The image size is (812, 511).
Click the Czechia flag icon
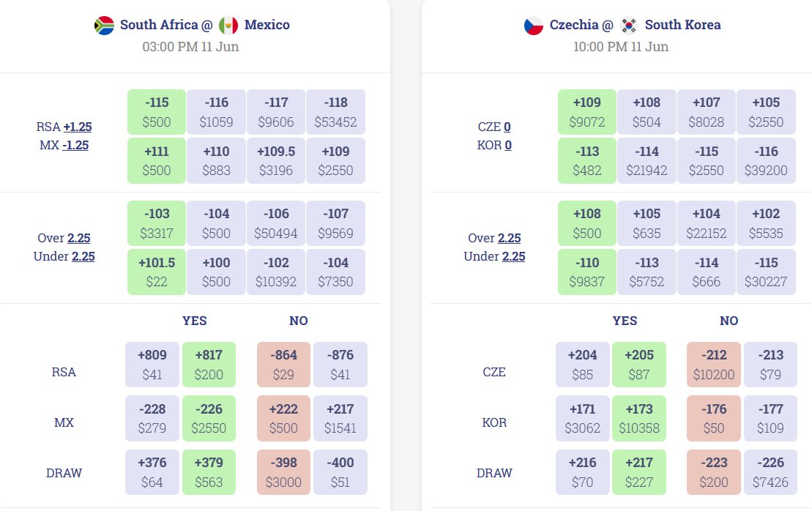[533, 26]
